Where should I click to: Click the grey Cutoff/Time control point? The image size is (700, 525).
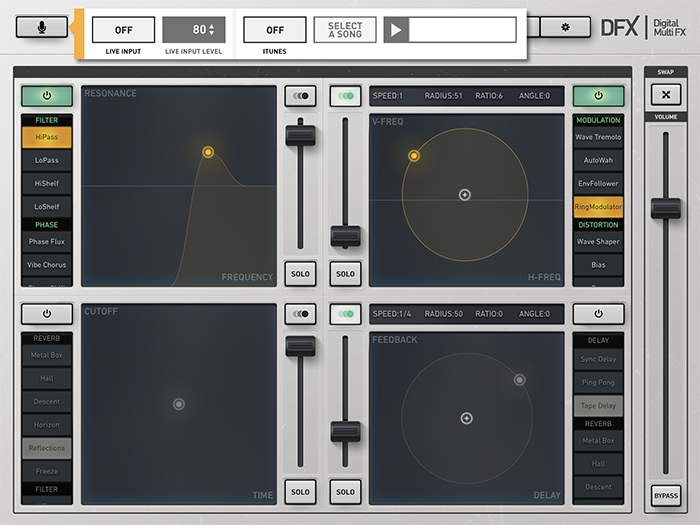tap(179, 404)
